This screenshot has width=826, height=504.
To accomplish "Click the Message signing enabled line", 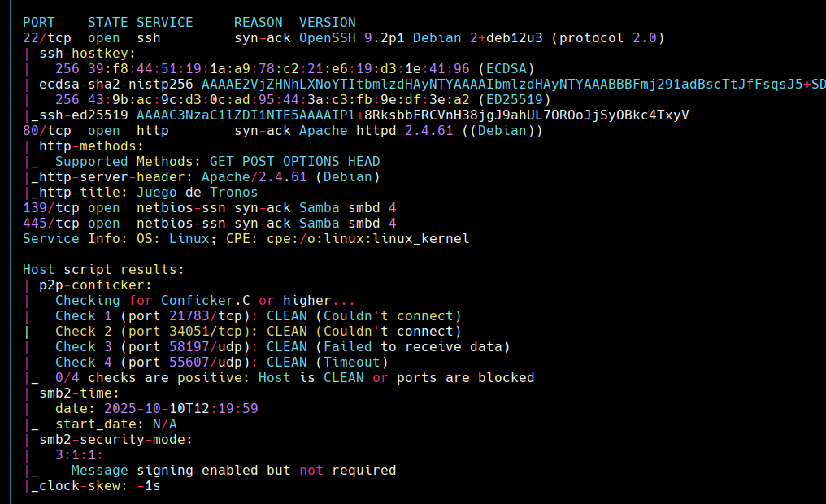I will [x=233, y=471].
